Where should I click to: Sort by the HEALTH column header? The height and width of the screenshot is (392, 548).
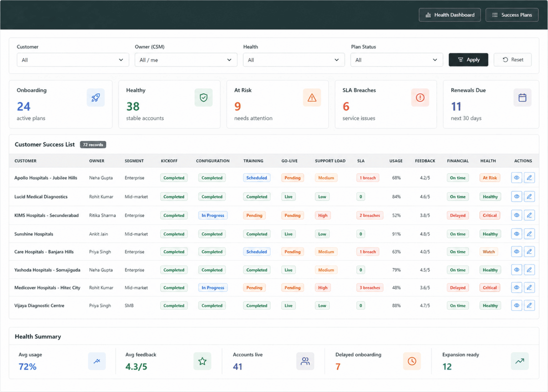coord(488,161)
